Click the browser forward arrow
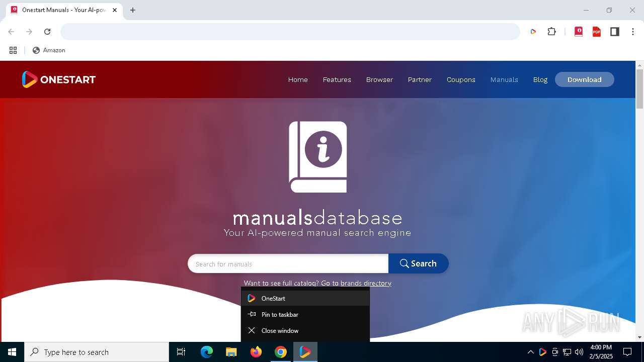Viewport: 644px width, 362px height. (x=29, y=32)
